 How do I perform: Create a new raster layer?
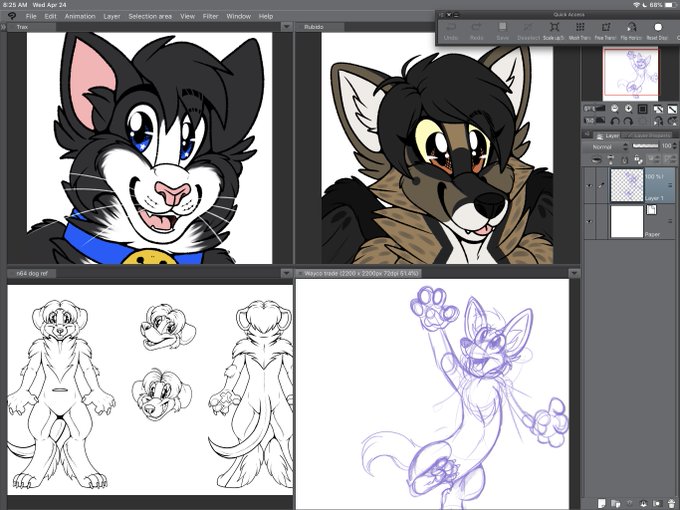(602, 503)
